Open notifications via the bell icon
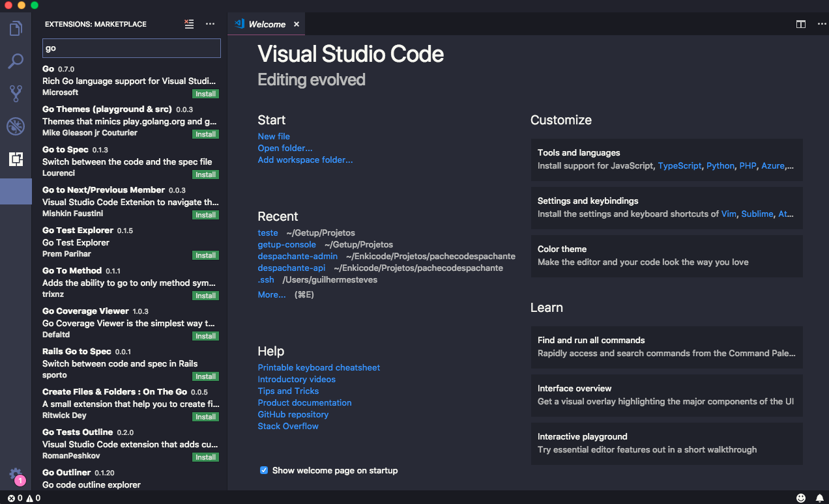829x504 pixels. pos(821,497)
